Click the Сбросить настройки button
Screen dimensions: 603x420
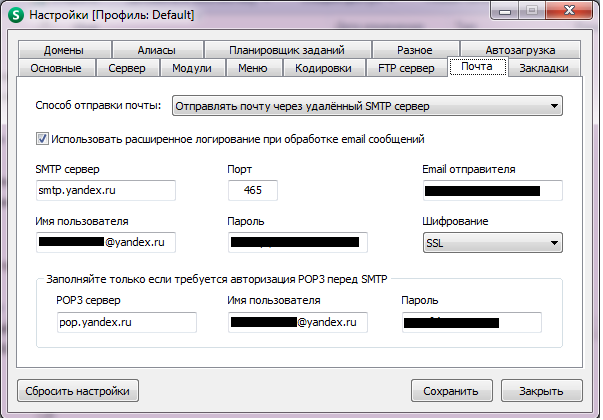pos(77,391)
